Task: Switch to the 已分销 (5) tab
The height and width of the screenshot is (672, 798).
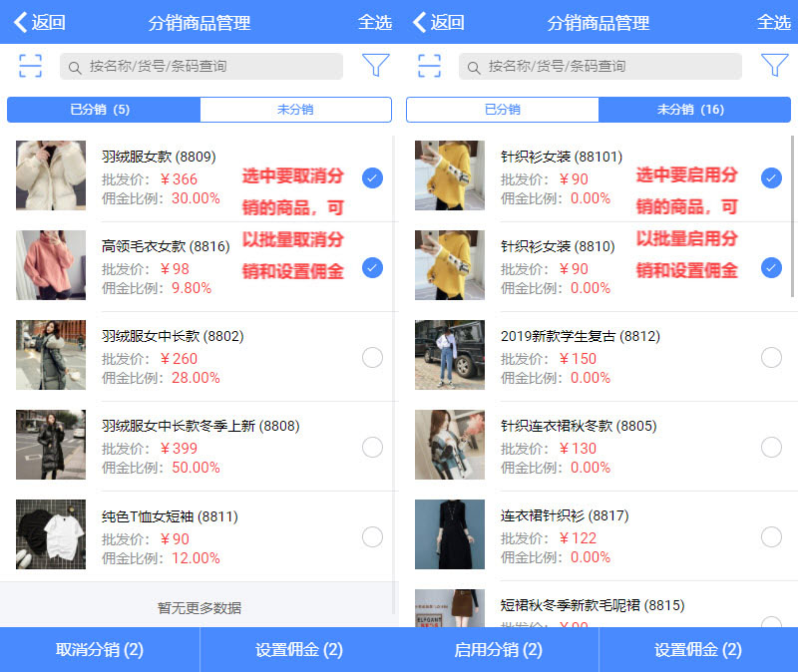Action: click(x=103, y=110)
